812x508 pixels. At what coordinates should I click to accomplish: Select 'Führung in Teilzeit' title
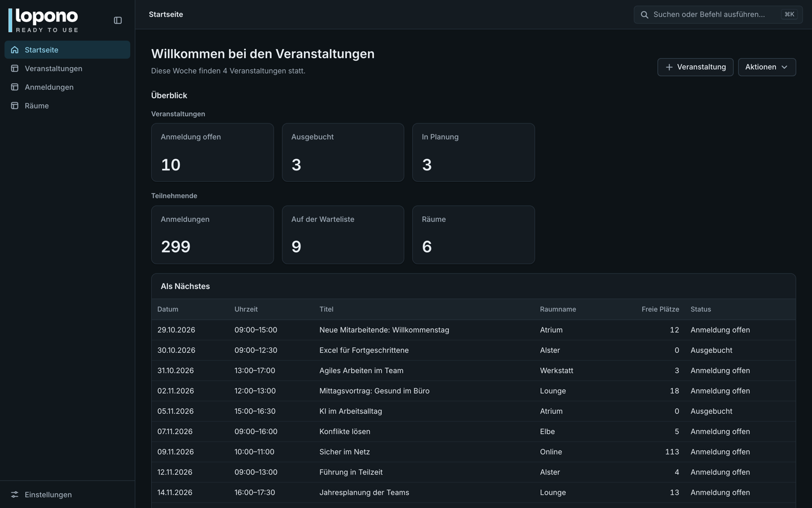(351, 472)
